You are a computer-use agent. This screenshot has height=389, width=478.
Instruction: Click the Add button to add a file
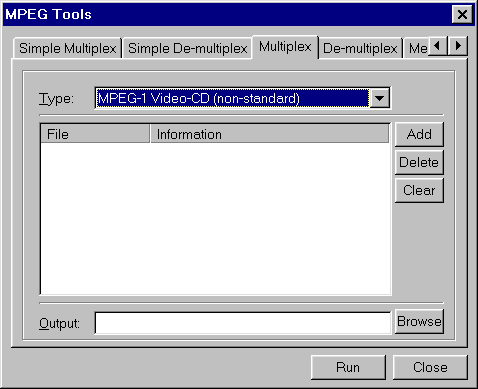[x=419, y=134]
